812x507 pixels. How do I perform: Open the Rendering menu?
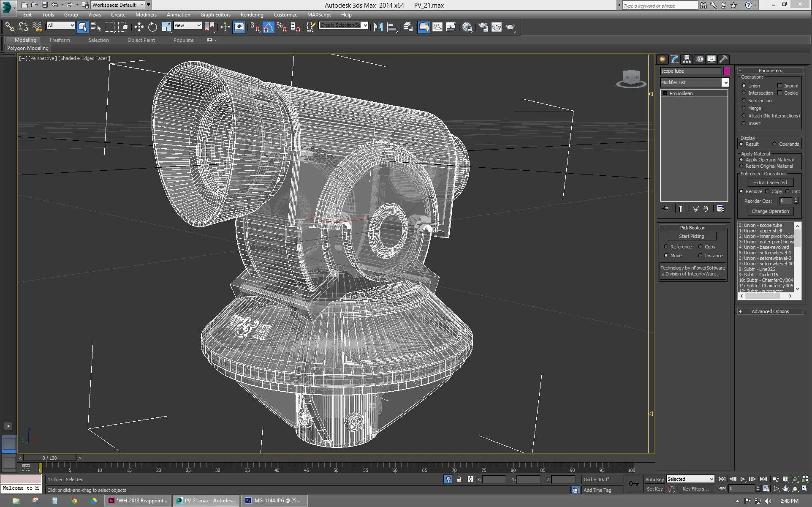click(252, 14)
